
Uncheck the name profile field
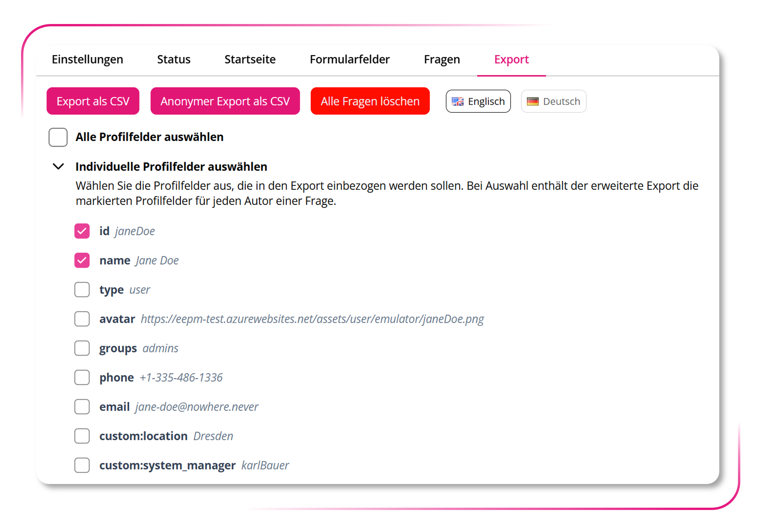click(x=82, y=260)
